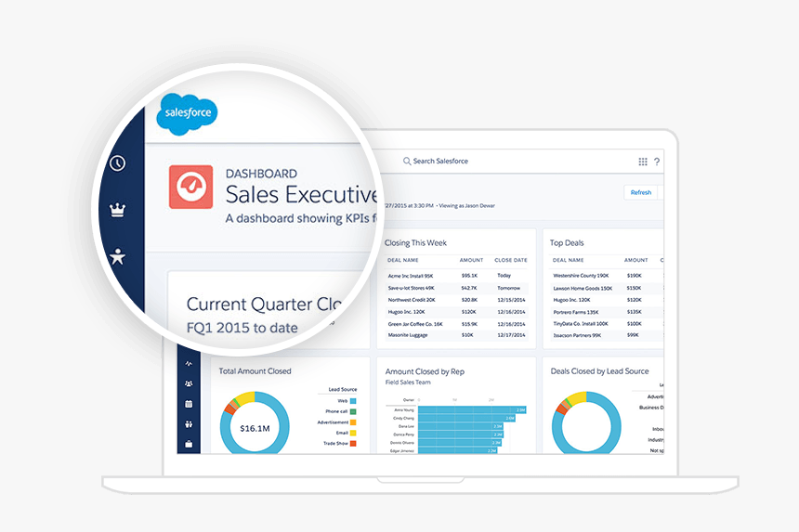799x532 pixels.
Task: Sort by DEAL NAME in Closing This Week
Action: (x=402, y=260)
